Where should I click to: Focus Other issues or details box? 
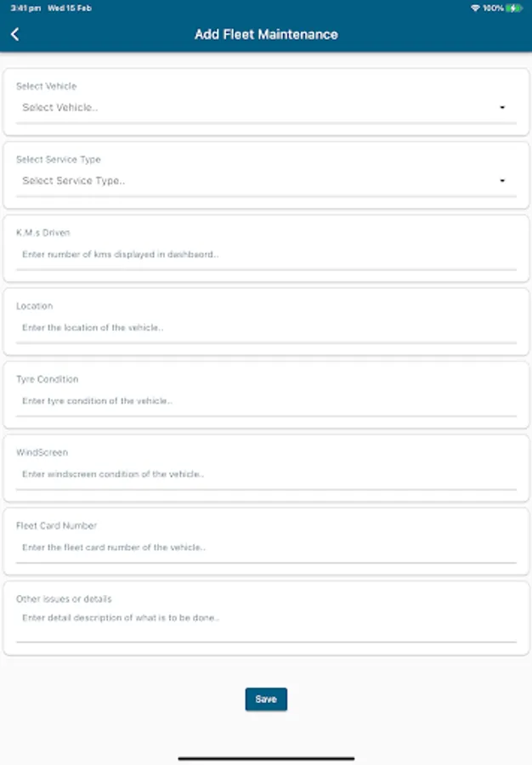pos(265,620)
